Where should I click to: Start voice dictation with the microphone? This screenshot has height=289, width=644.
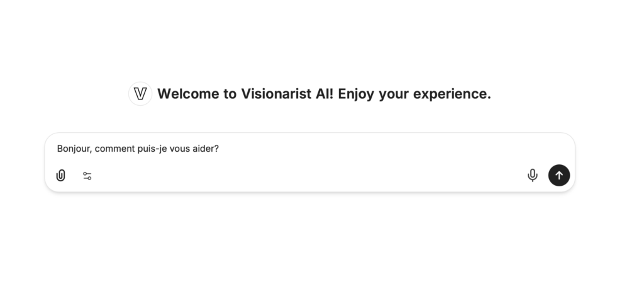pos(532,175)
